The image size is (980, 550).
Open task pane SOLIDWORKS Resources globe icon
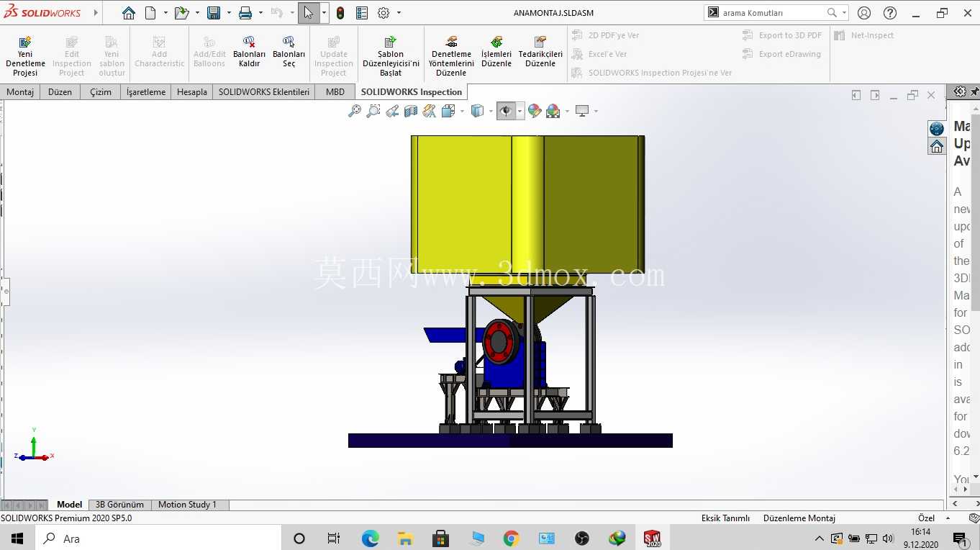click(x=937, y=128)
